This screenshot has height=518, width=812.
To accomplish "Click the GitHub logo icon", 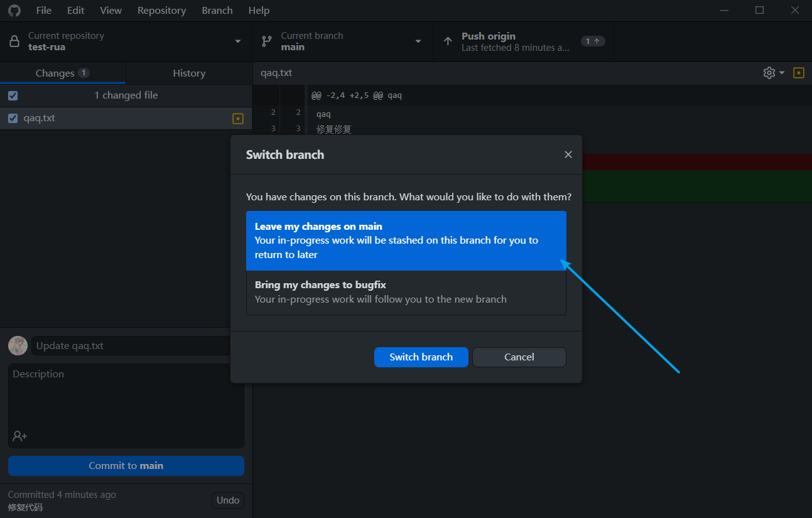I will point(14,11).
